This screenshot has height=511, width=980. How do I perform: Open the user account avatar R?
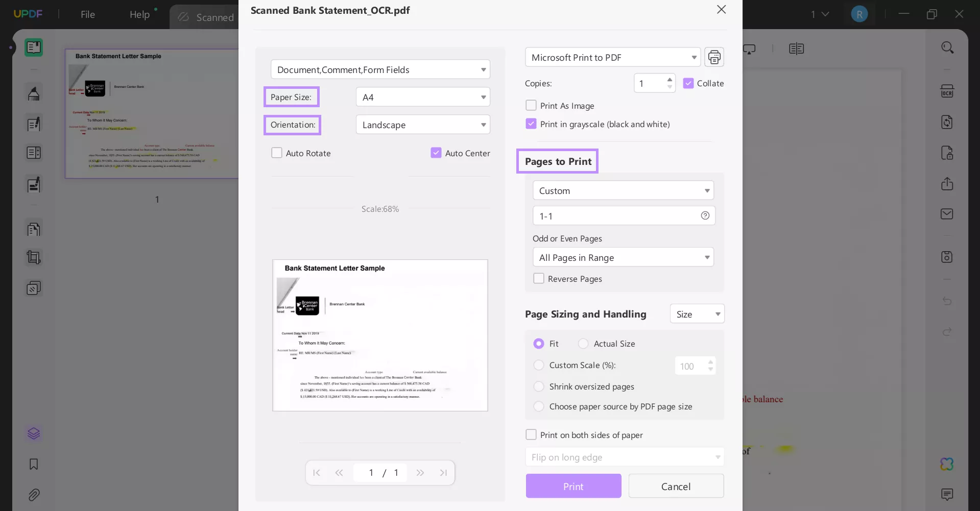[859, 14]
